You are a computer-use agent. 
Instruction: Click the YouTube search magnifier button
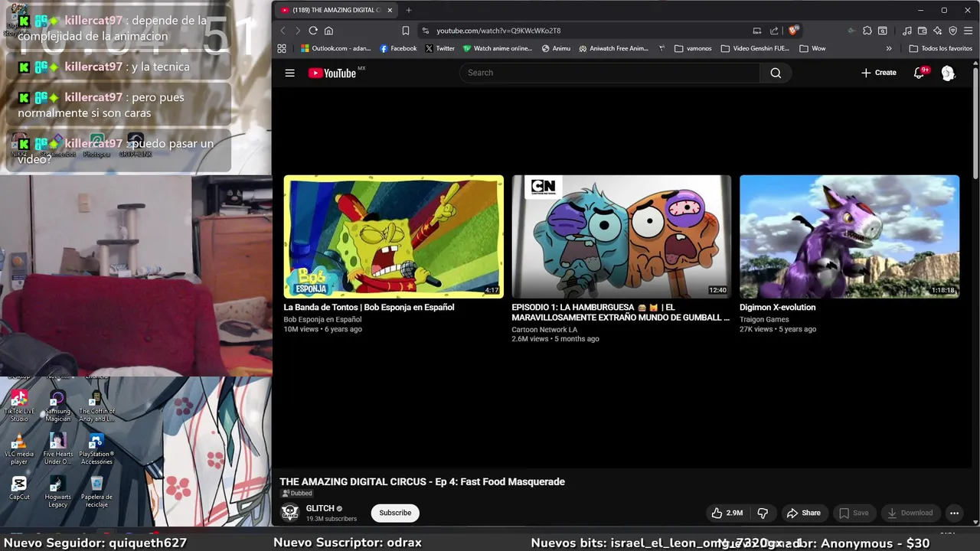[x=776, y=73]
